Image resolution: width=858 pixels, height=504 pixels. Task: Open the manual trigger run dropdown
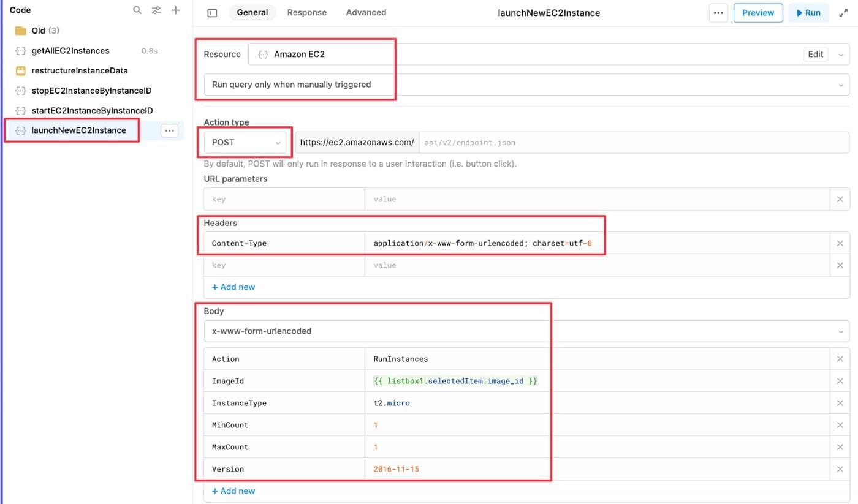pyautogui.click(x=842, y=84)
